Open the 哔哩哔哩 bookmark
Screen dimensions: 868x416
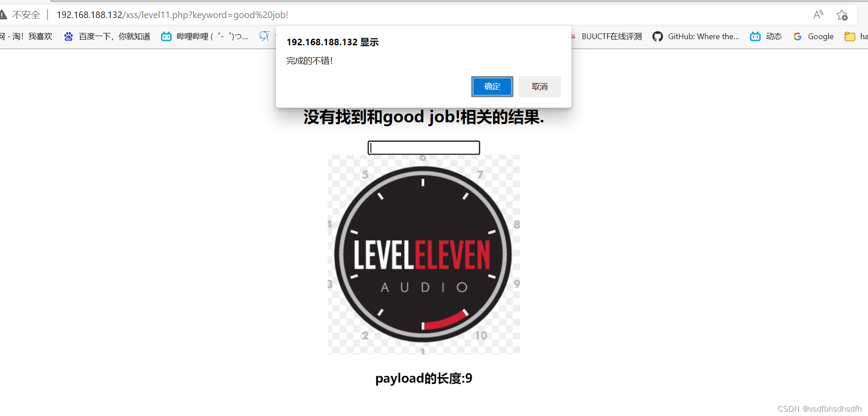[x=205, y=36]
